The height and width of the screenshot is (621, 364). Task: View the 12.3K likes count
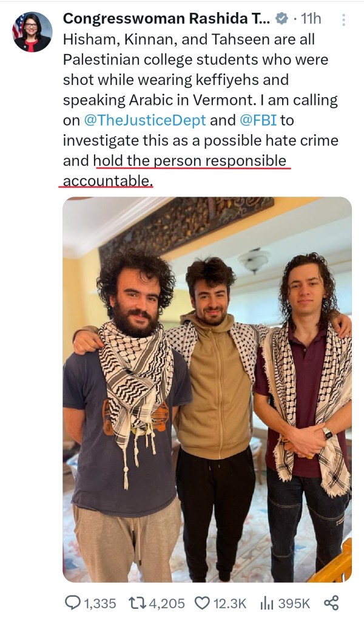tap(229, 603)
